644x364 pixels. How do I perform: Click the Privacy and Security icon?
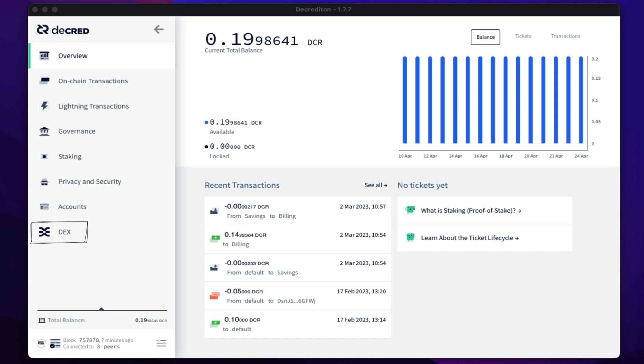(44, 182)
